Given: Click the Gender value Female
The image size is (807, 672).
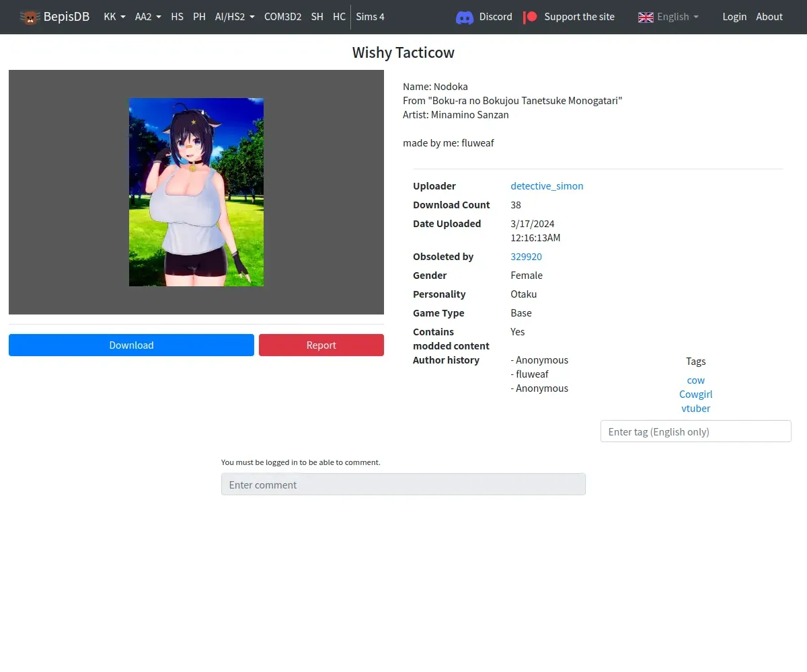Looking at the screenshot, I should (x=527, y=276).
